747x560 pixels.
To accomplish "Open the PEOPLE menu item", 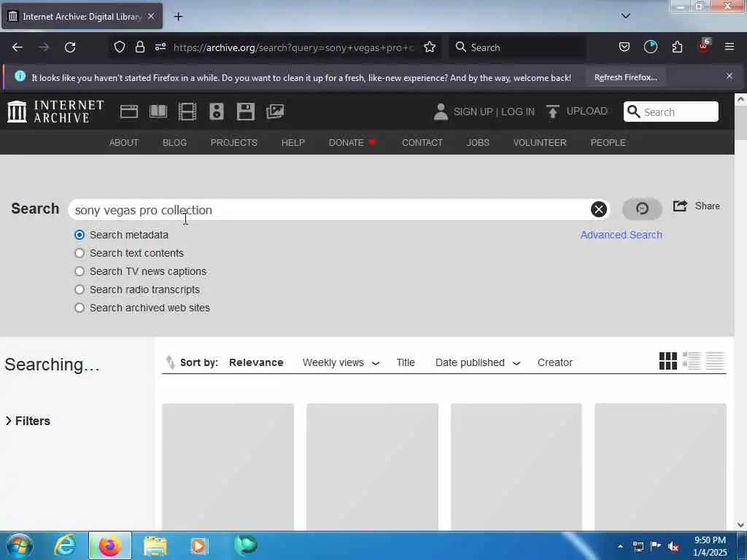I will click(608, 142).
